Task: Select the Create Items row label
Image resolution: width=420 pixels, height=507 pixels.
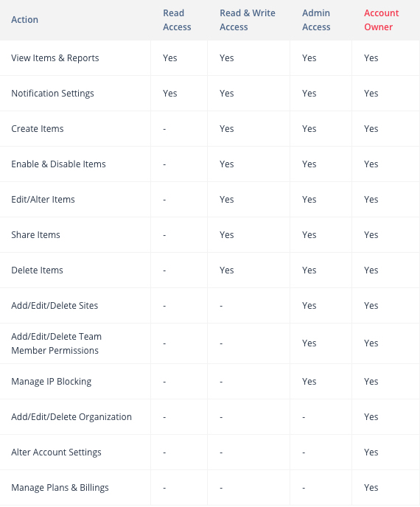Action: point(37,129)
